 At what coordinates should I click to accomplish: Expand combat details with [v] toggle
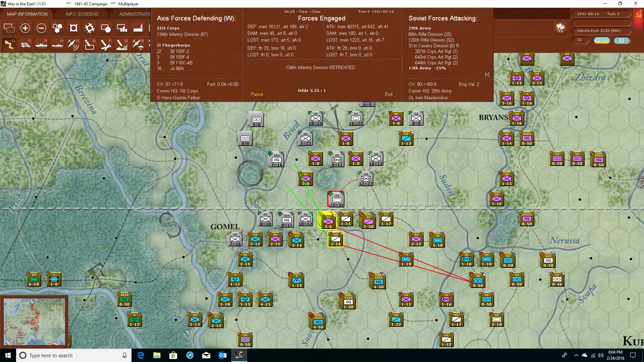[487, 74]
